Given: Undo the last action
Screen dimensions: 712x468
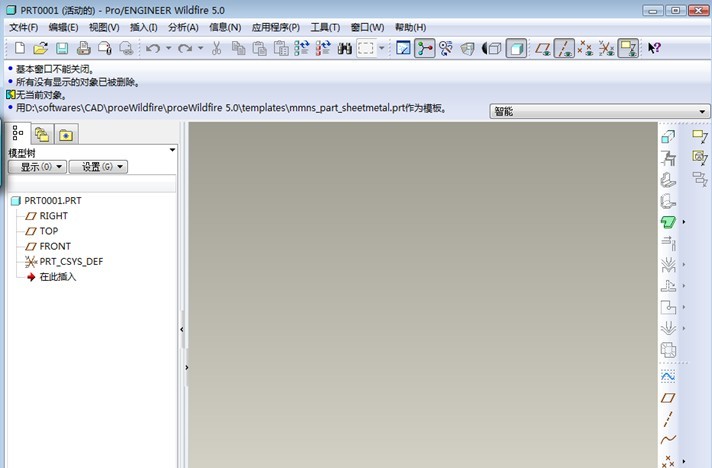Looking at the screenshot, I should pyautogui.click(x=153, y=48).
